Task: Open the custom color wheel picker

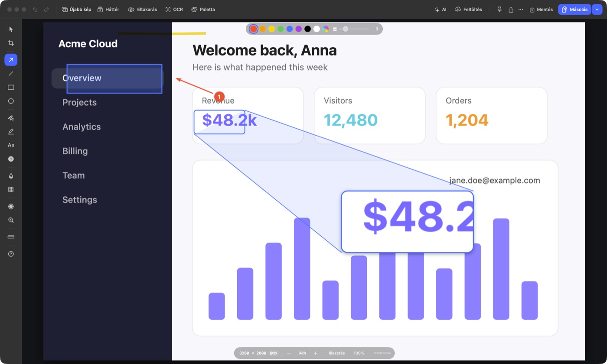Action: point(326,29)
